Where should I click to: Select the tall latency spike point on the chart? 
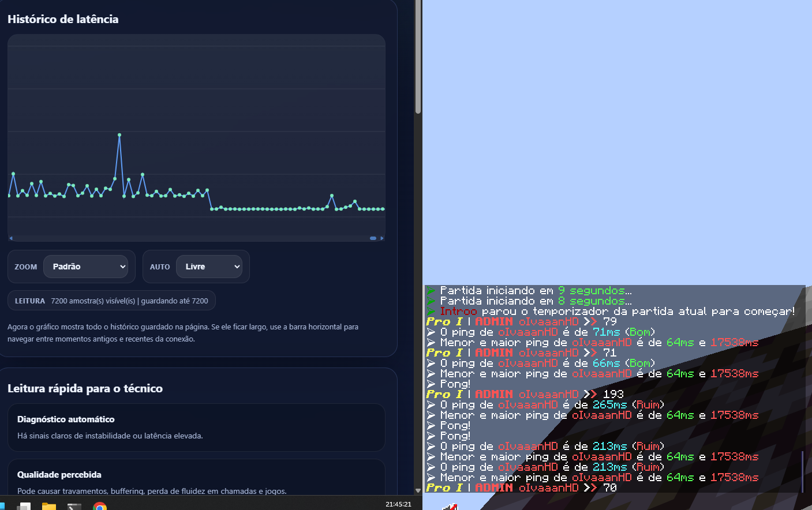tap(119, 135)
